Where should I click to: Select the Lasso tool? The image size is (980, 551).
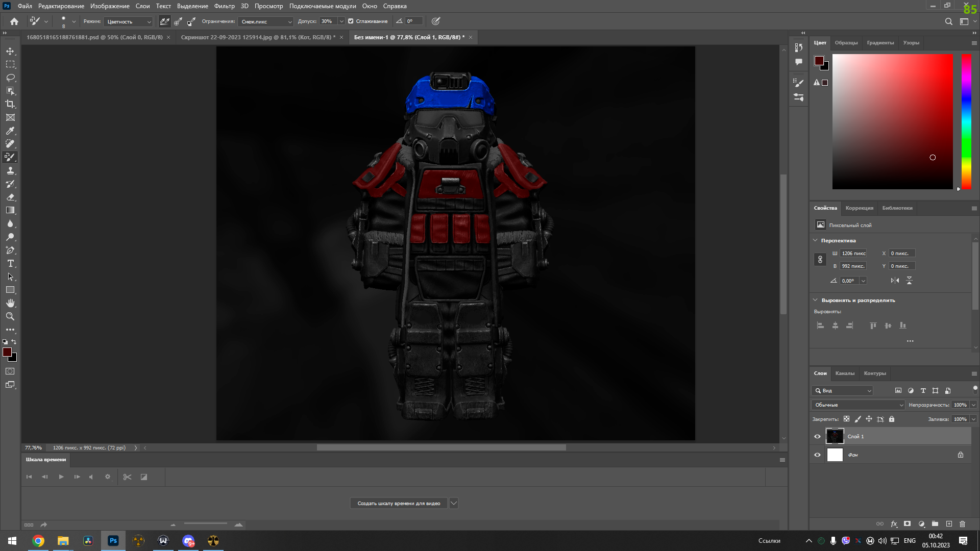(10, 78)
